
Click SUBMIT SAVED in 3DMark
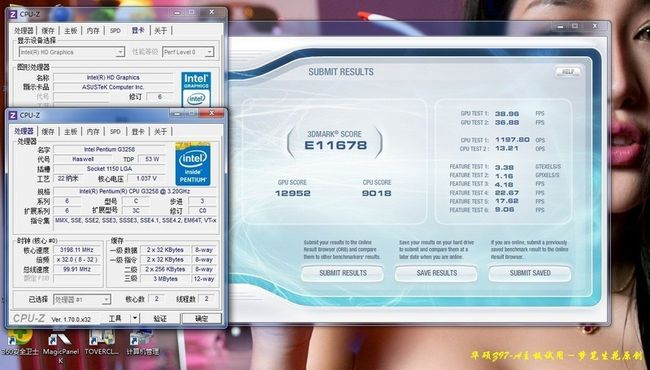click(530, 273)
